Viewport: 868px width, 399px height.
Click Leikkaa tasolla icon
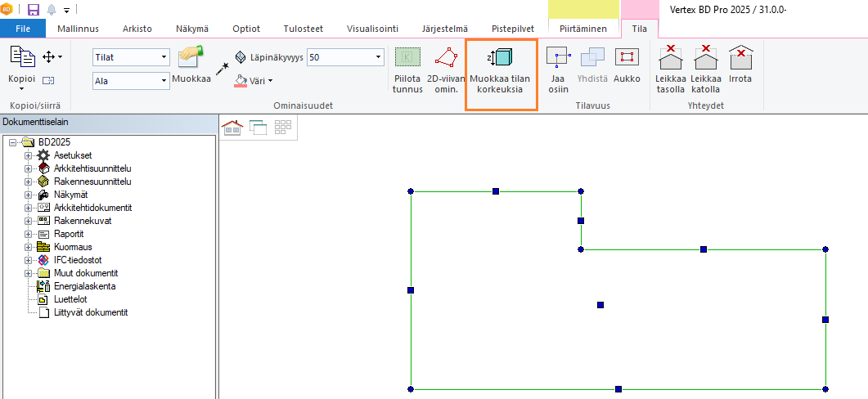coord(670,69)
